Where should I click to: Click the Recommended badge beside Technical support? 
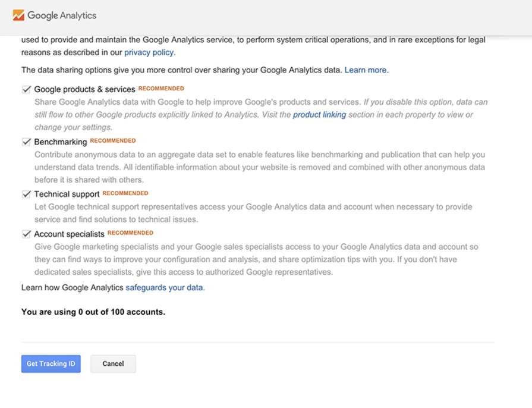pos(125,193)
